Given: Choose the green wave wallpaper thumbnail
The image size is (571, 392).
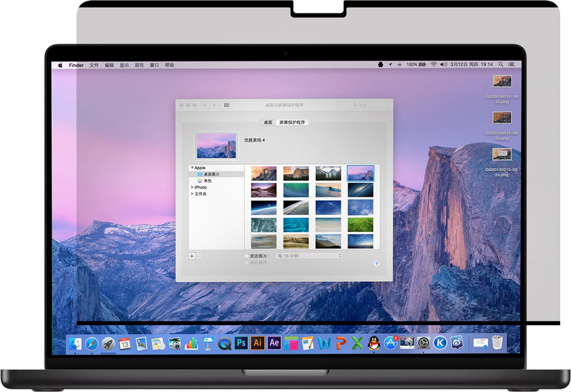Looking at the screenshot, I should tap(296, 190).
